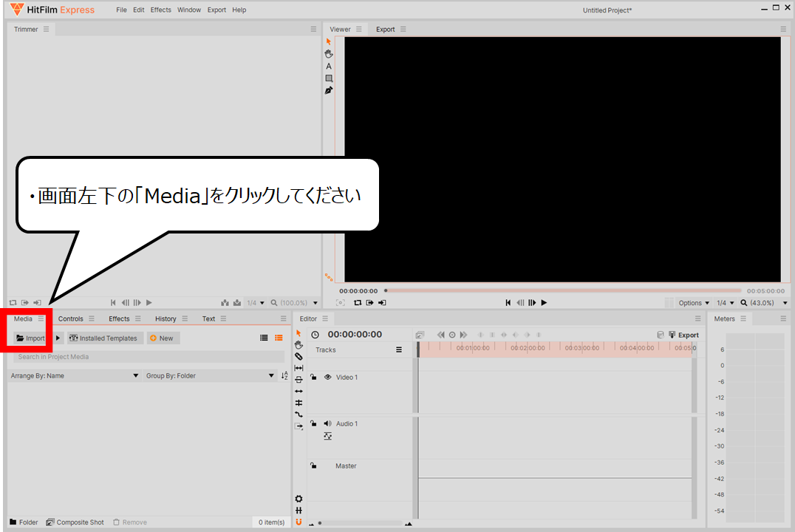Toggle the Editor snapping magnet
Screen dimensions: 795x532
(298, 522)
